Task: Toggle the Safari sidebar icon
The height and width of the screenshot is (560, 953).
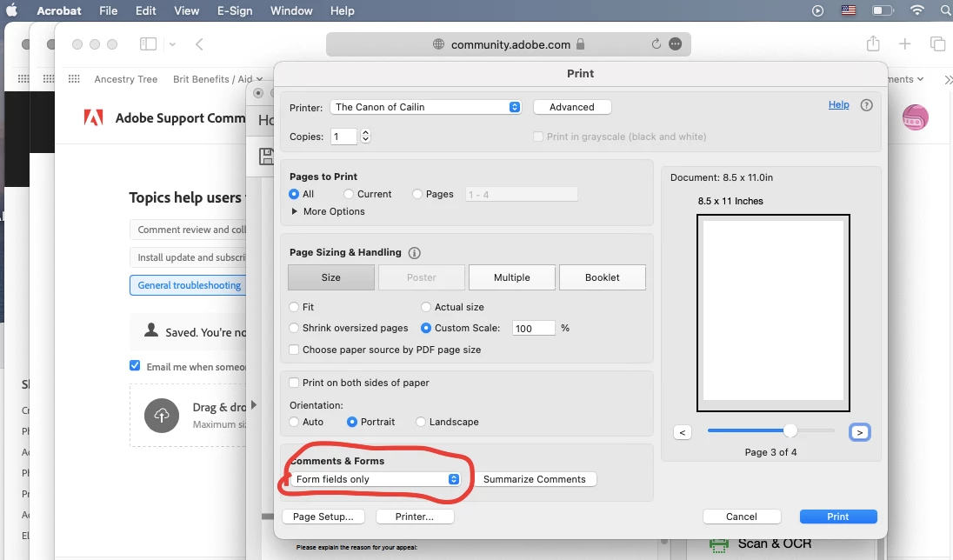Action: pyautogui.click(x=149, y=43)
